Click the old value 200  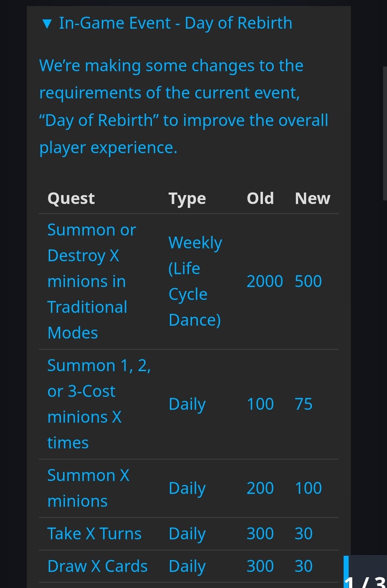click(260, 488)
